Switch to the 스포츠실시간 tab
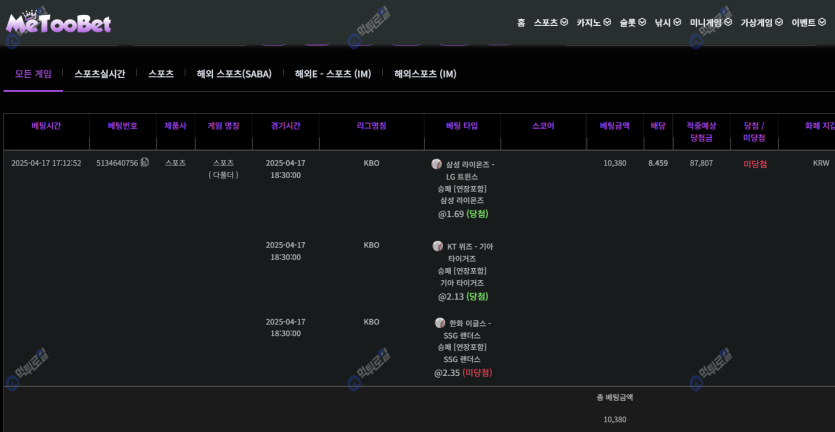835x432 pixels. point(100,74)
